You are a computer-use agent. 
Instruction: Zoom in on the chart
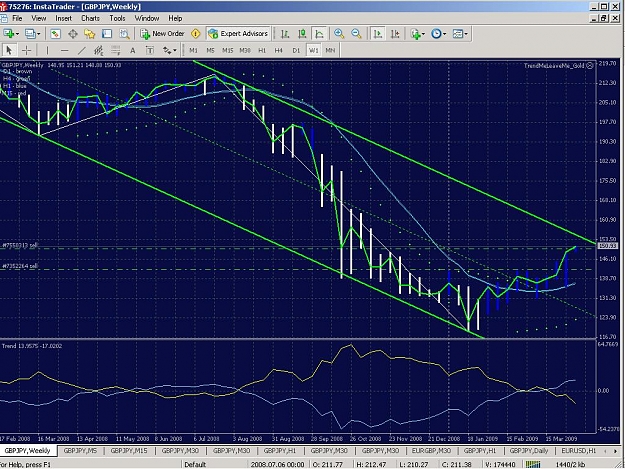pos(339,34)
